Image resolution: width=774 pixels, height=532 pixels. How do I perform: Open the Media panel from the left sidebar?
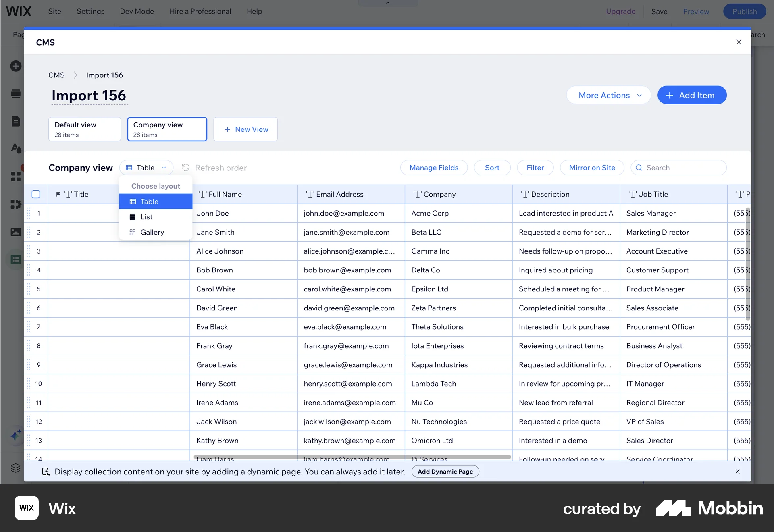pyautogui.click(x=15, y=232)
